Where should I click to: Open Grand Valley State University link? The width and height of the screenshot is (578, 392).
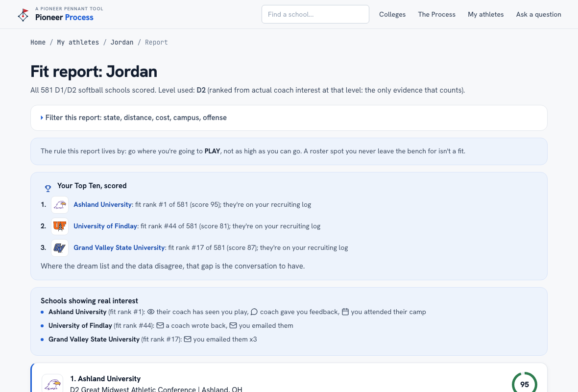[x=119, y=248]
